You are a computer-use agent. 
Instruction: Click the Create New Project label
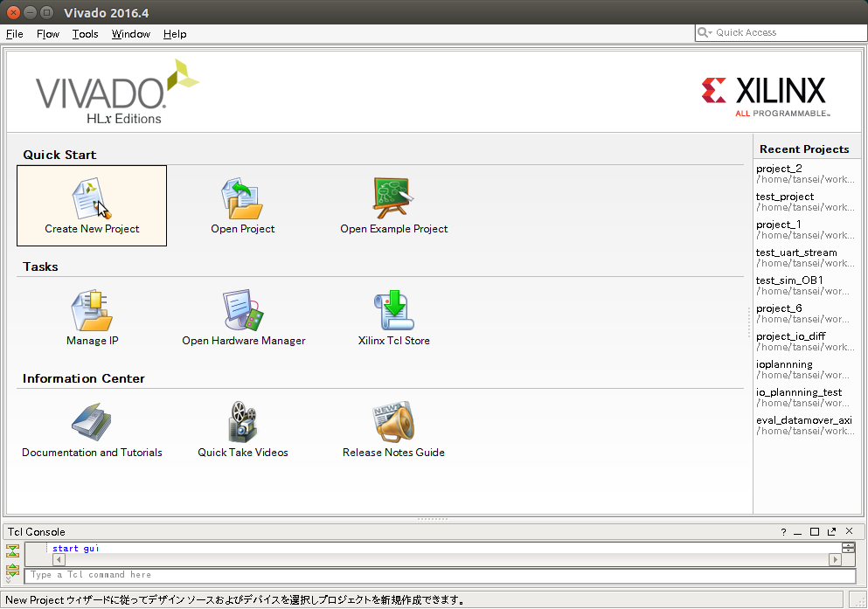coord(92,229)
